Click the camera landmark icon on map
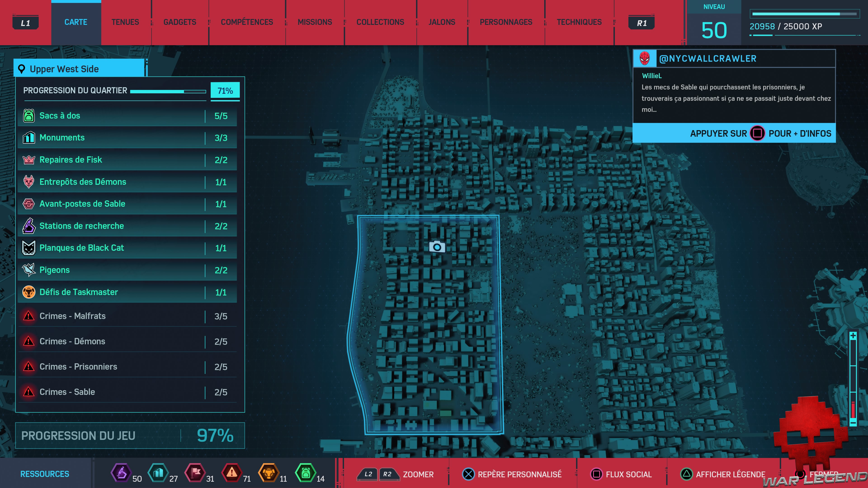 coord(437,247)
